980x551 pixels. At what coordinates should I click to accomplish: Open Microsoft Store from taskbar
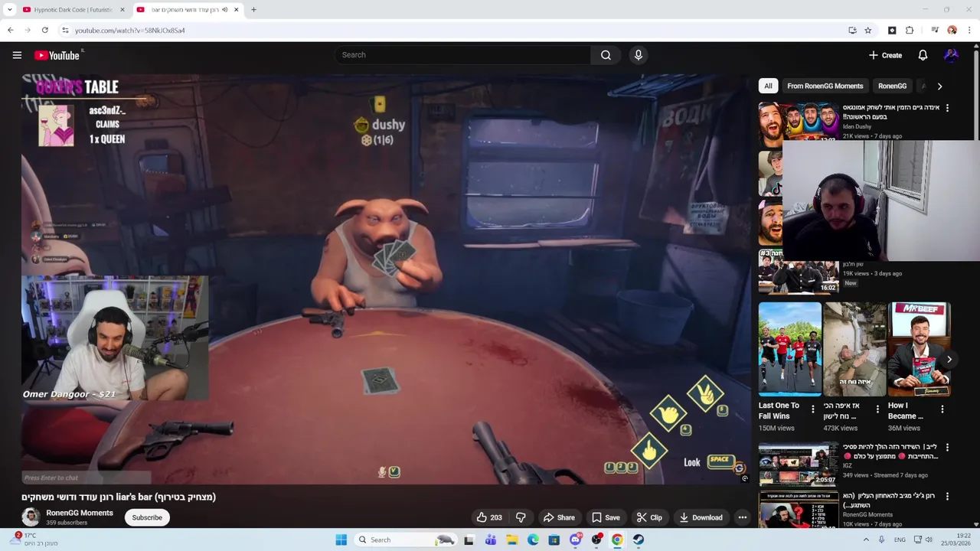click(x=554, y=540)
